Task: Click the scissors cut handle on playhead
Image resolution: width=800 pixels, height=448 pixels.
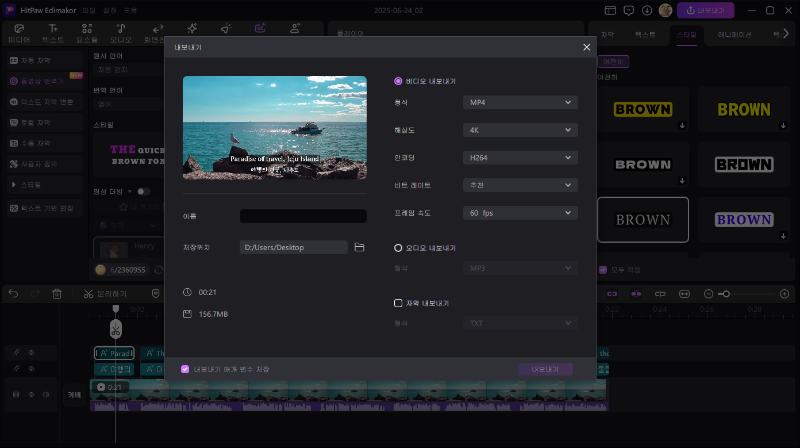Action: coord(116,330)
